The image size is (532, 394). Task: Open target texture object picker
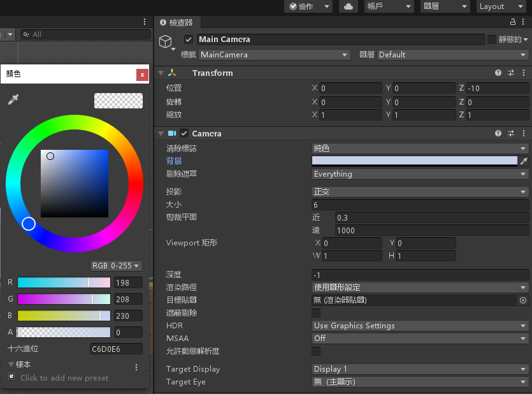point(523,300)
